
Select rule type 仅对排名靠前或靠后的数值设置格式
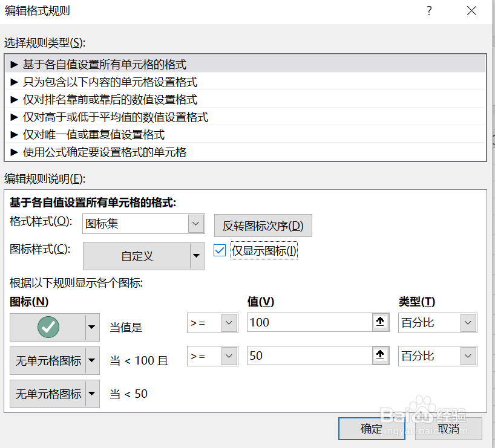point(245,100)
